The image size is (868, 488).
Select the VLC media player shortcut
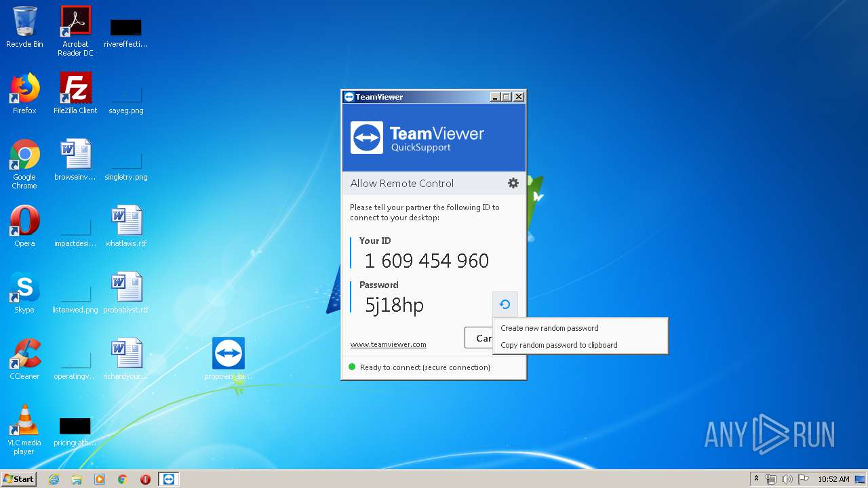click(x=24, y=430)
